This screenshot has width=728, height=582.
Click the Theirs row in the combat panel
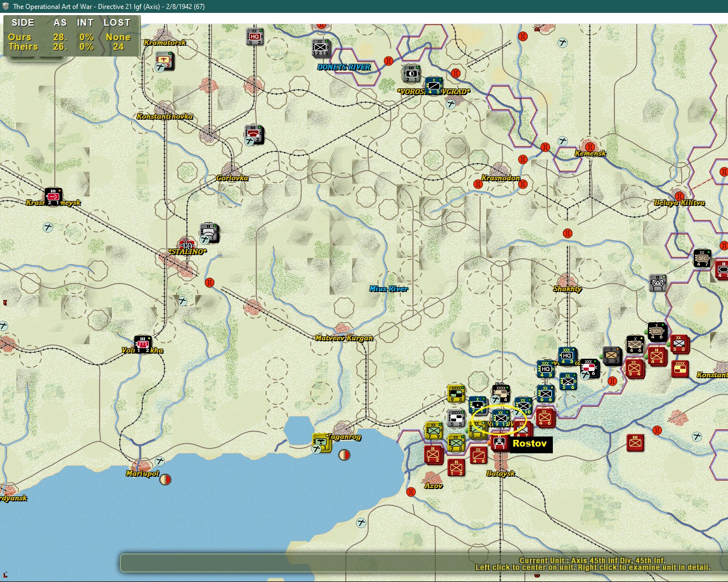[69, 46]
